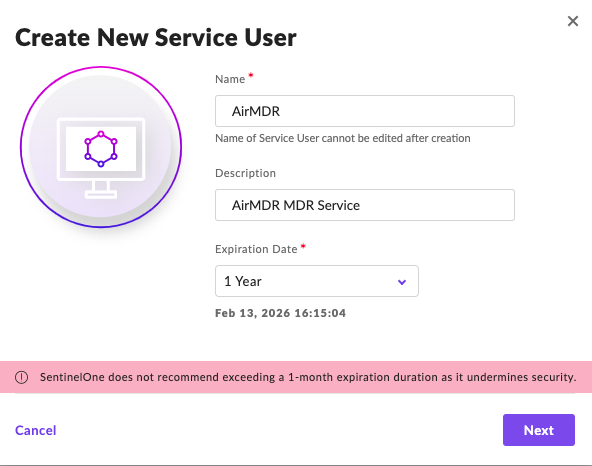This screenshot has width=592, height=466.
Task: Click the warning info circle icon
Action: pos(22,377)
